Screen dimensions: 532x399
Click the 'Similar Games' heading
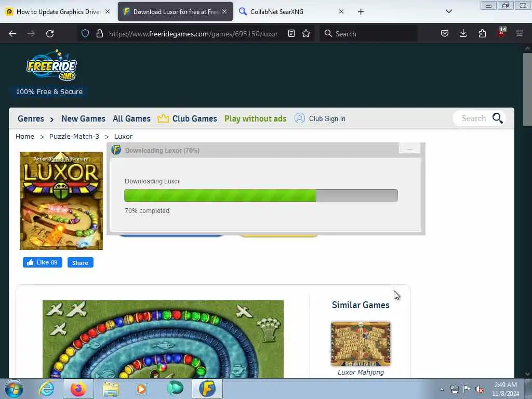pos(361,304)
